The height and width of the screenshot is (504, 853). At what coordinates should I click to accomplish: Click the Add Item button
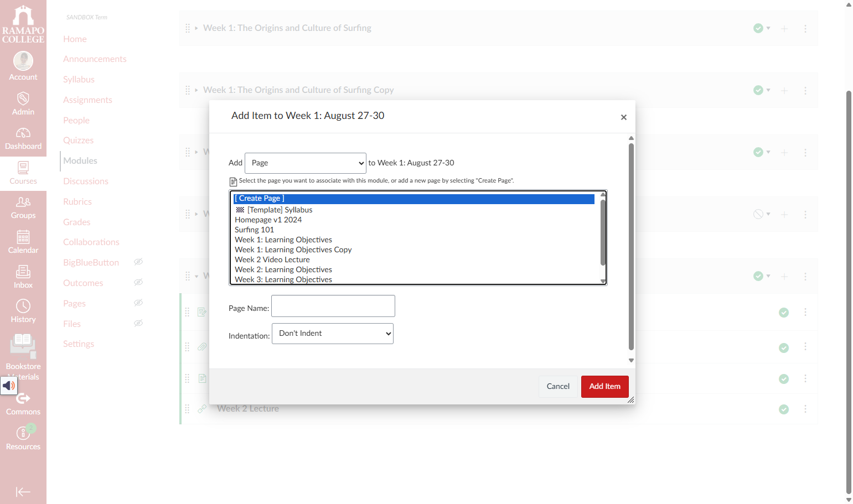[604, 387]
